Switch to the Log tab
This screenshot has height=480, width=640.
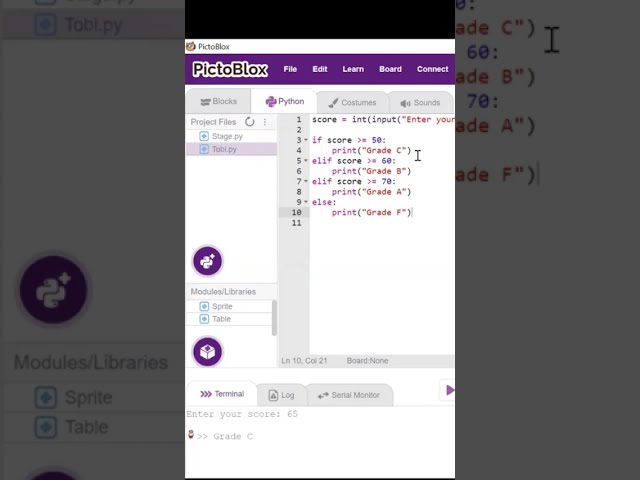(x=281, y=395)
